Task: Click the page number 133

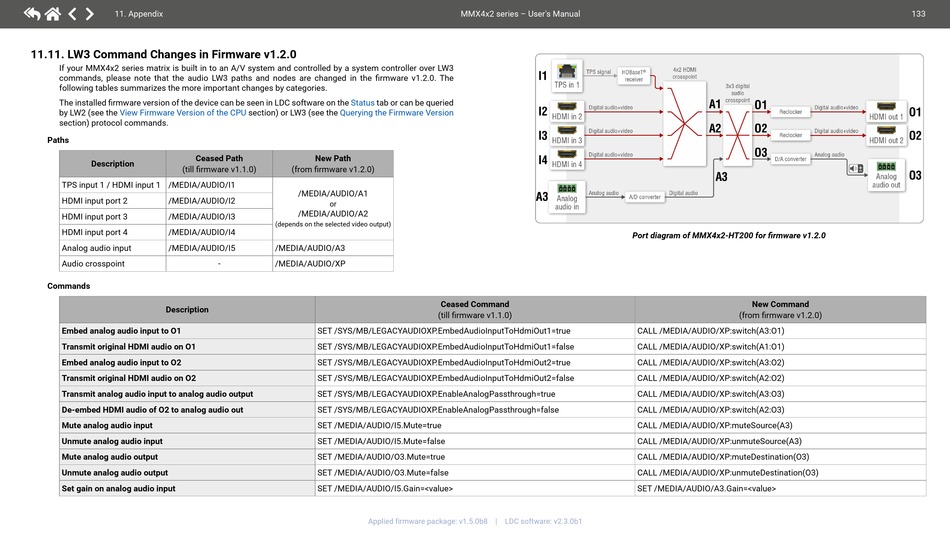Action: pos(918,13)
